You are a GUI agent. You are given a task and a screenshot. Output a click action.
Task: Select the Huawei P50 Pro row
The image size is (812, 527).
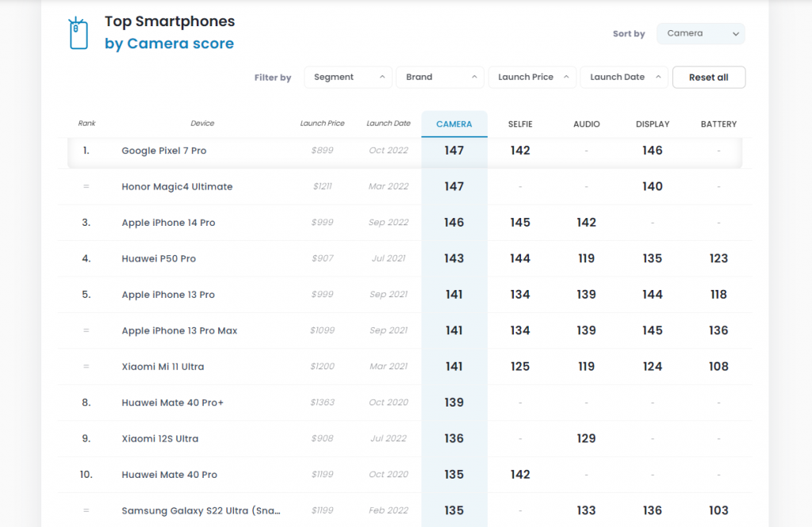(159, 258)
